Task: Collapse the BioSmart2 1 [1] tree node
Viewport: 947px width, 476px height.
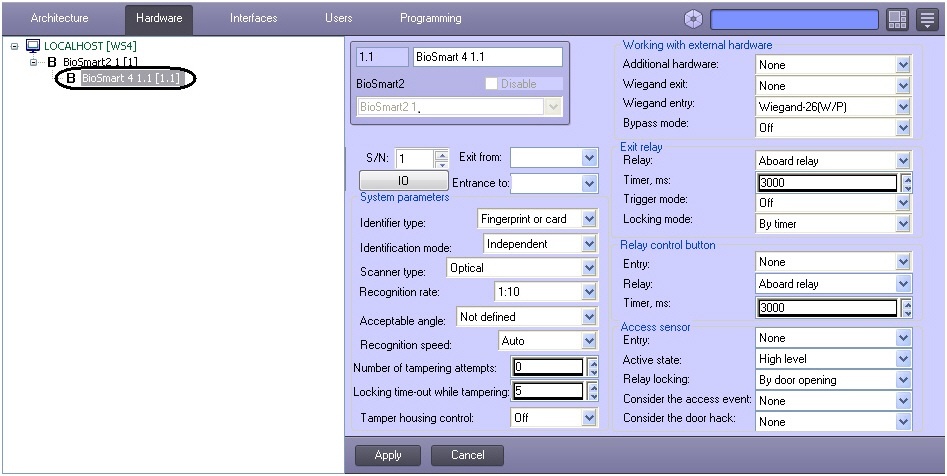Action: [x=34, y=62]
